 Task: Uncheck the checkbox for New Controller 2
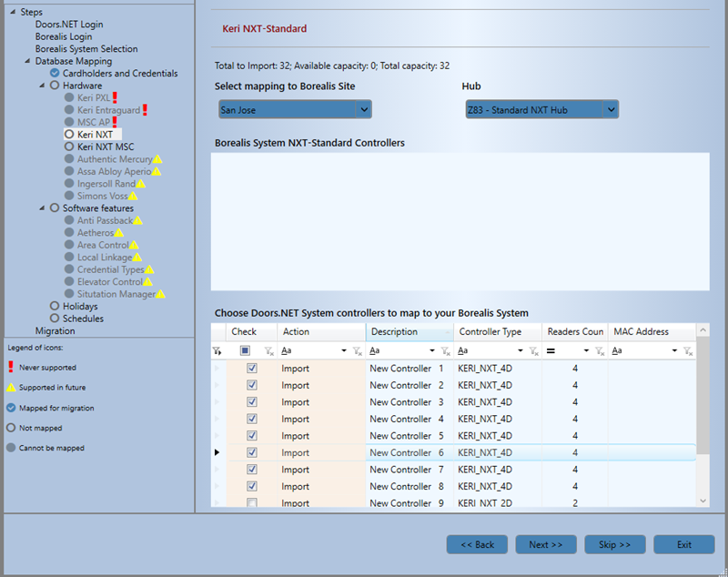pyautogui.click(x=252, y=385)
